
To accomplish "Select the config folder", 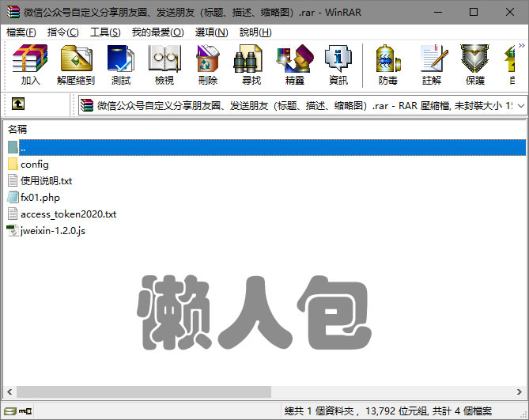I will (x=34, y=165).
